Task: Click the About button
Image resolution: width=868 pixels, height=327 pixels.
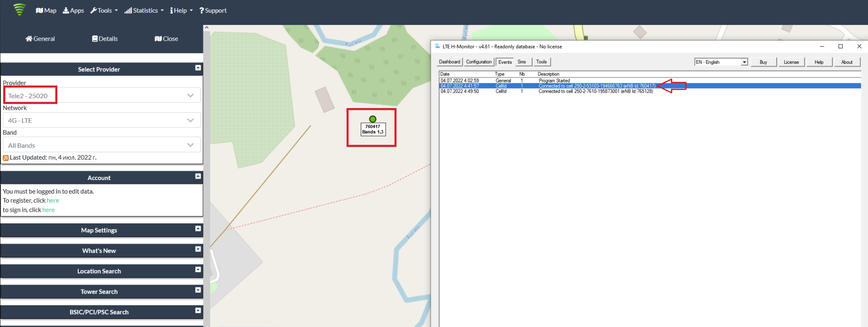Action: (x=847, y=62)
